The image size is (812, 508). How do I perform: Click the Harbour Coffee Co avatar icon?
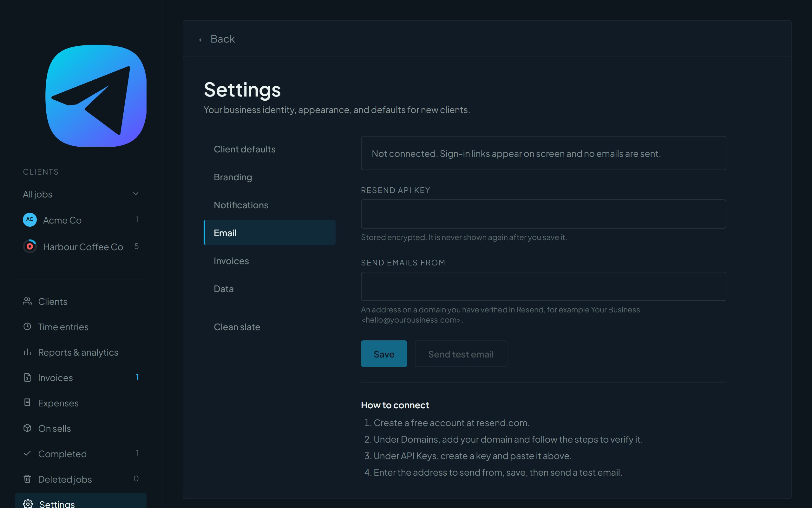pos(30,247)
